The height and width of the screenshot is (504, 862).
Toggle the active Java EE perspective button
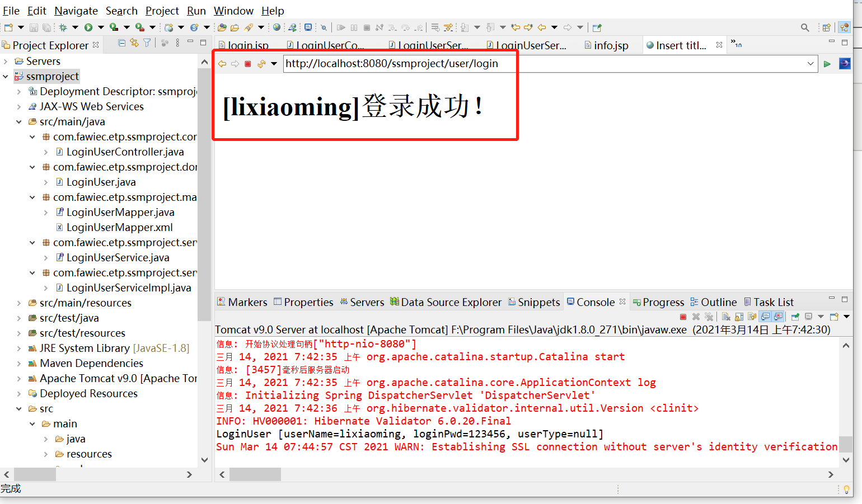(844, 27)
